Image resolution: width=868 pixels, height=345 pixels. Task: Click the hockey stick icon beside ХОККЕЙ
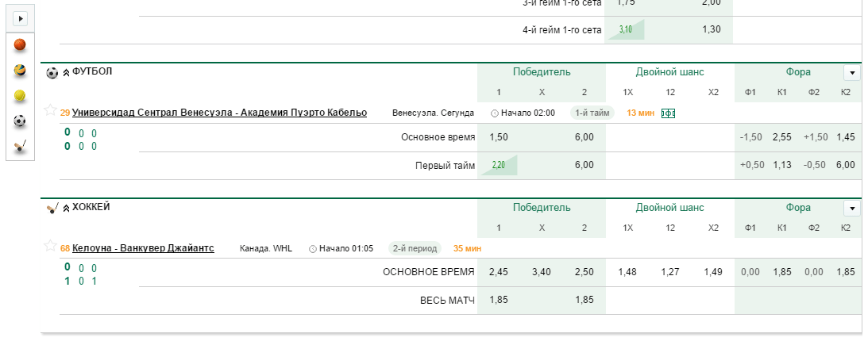pos(52,209)
